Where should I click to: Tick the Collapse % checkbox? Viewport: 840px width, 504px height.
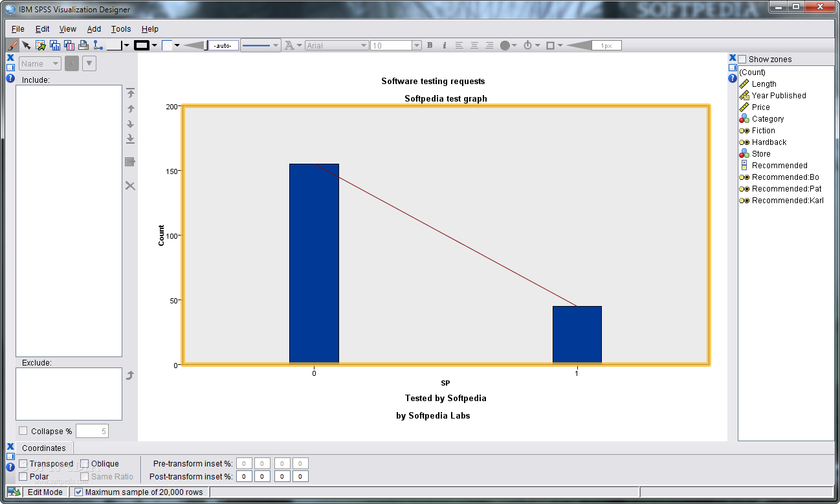(23, 431)
